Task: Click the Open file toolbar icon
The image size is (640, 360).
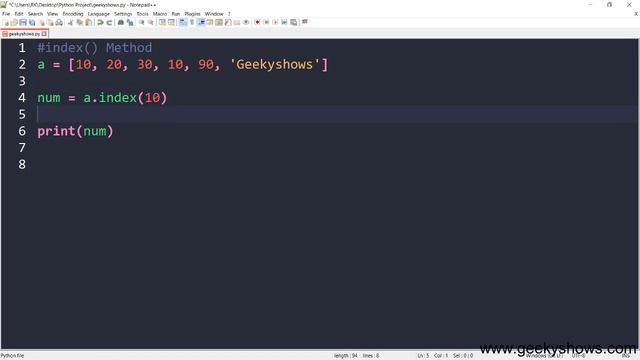Action: [x=14, y=22]
